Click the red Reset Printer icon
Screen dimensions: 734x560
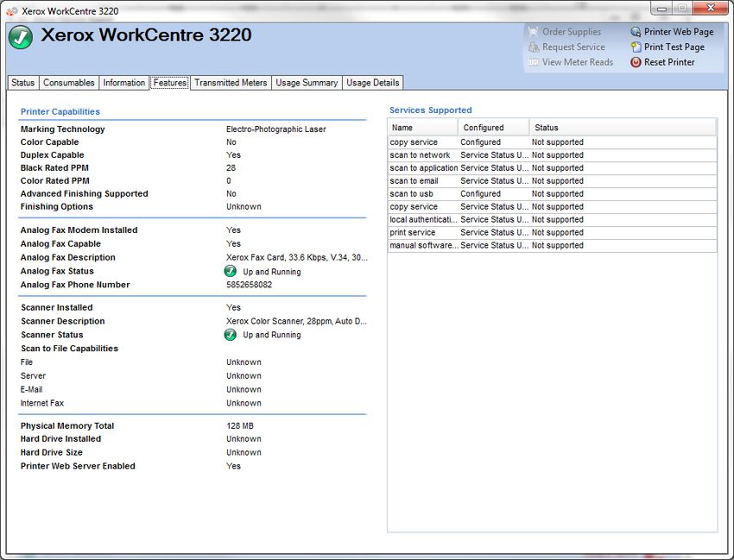pyautogui.click(x=636, y=62)
